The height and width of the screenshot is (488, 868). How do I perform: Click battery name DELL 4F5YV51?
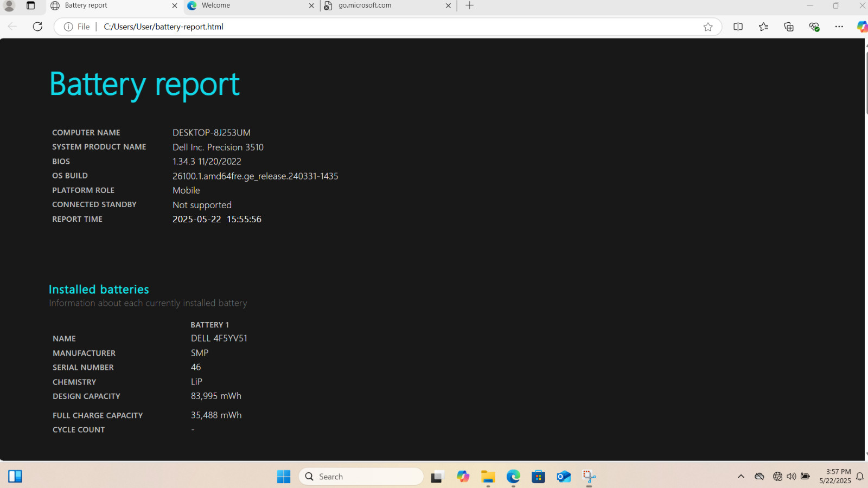click(219, 338)
